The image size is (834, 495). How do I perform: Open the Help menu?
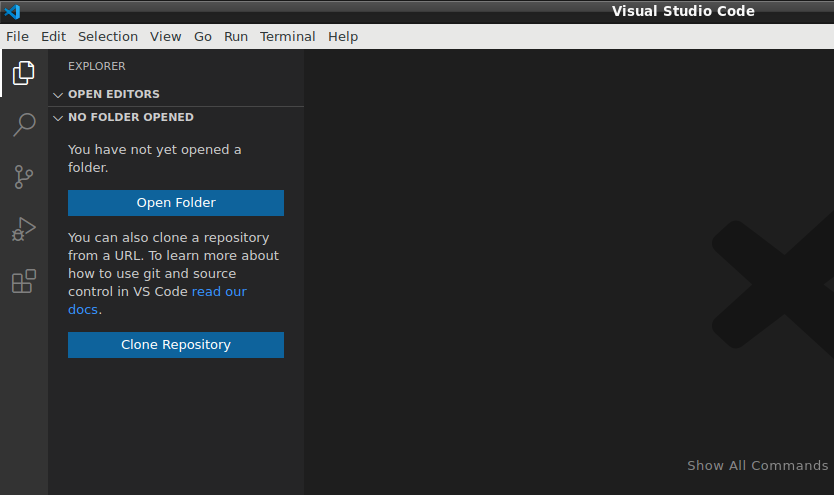click(343, 37)
